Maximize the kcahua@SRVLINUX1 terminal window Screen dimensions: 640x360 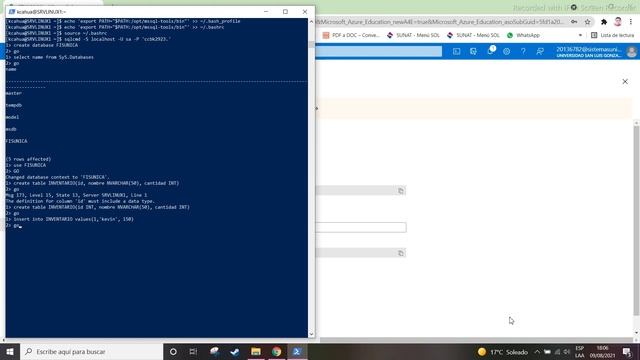pyautogui.click(x=285, y=12)
